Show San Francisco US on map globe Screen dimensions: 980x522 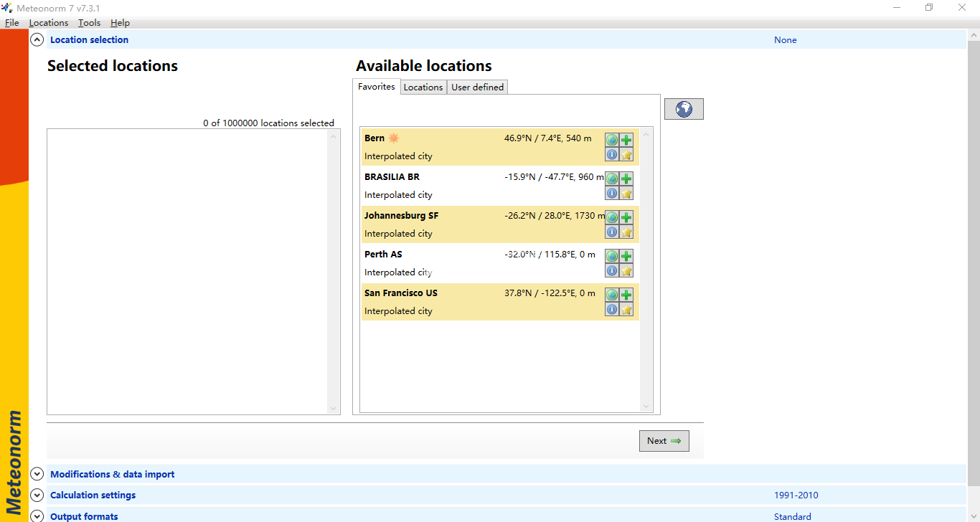(612, 295)
